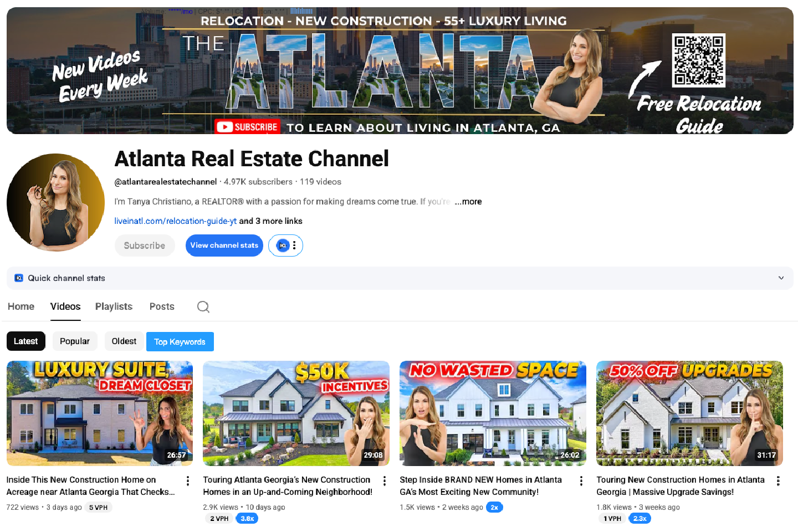The width and height of the screenshot is (798, 532).
Task: Open title 'Touring New Construction Homes in Atlanta Georgia'
Action: coord(681,486)
